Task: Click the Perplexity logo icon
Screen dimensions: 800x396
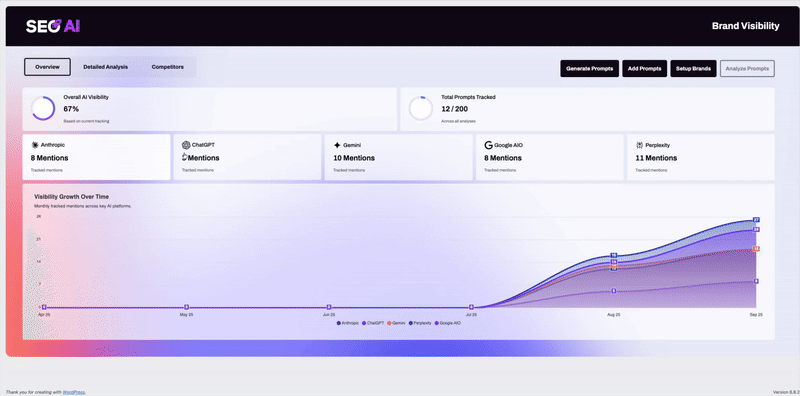Action: pyautogui.click(x=639, y=145)
